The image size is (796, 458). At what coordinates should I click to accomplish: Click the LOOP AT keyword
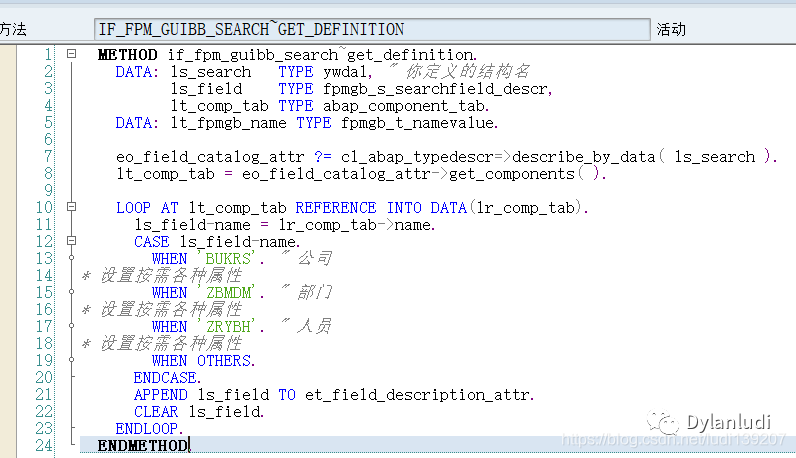pyautogui.click(x=147, y=207)
